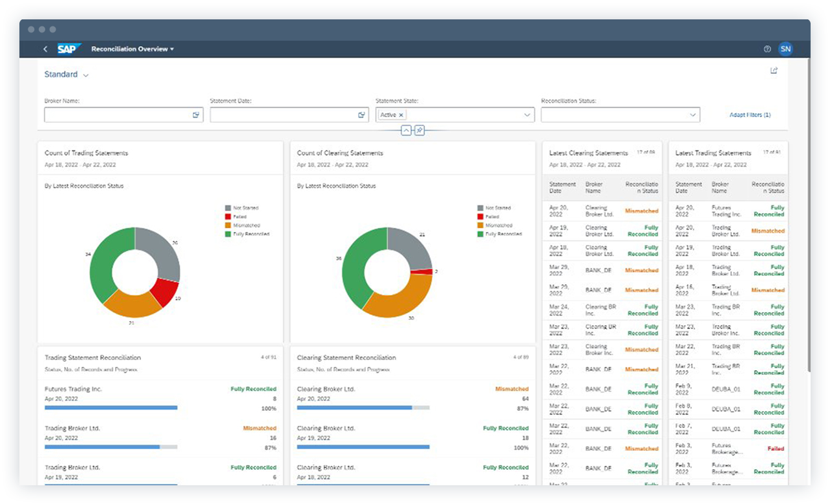Open value help for Statement Date filter

tap(362, 114)
